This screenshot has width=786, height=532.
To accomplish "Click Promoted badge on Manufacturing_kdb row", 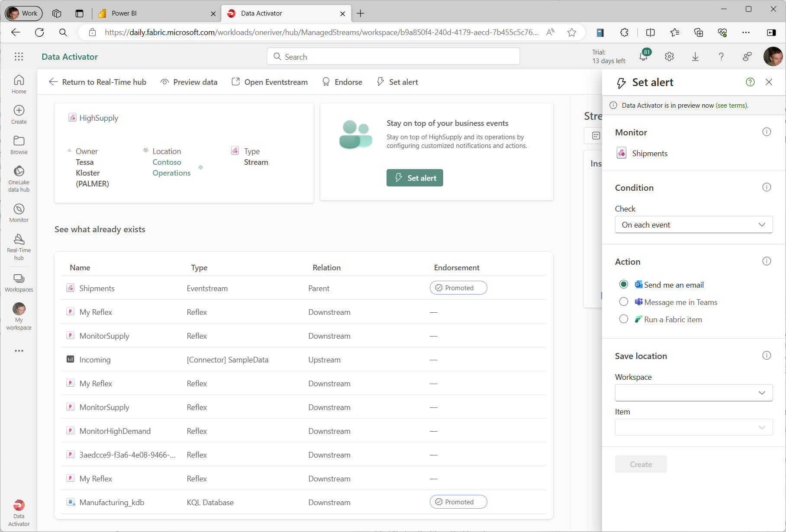I will tap(458, 502).
